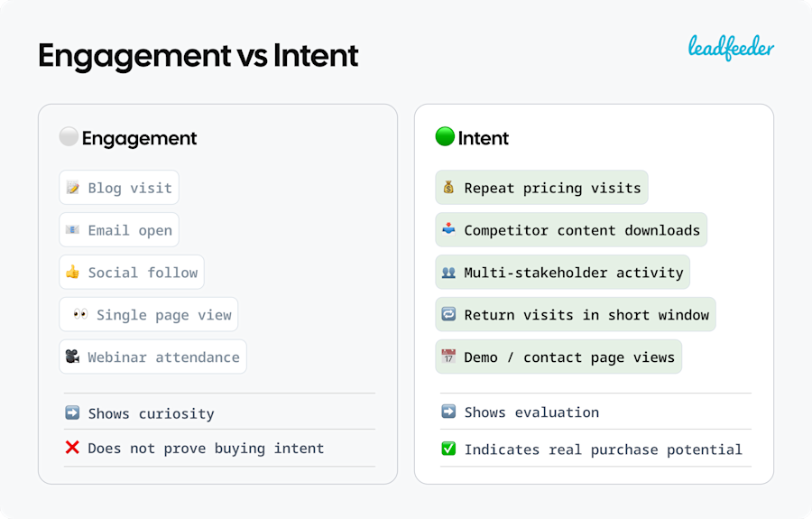Click the Engagement column heading
Image resolution: width=812 pixels, height=519 pixels.
[x=139, y=138]
